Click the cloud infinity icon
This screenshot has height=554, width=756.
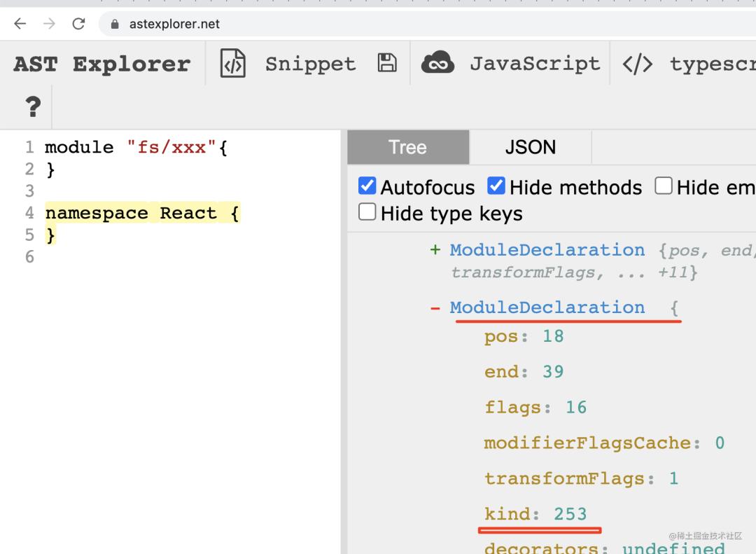(x=437, y=63)
